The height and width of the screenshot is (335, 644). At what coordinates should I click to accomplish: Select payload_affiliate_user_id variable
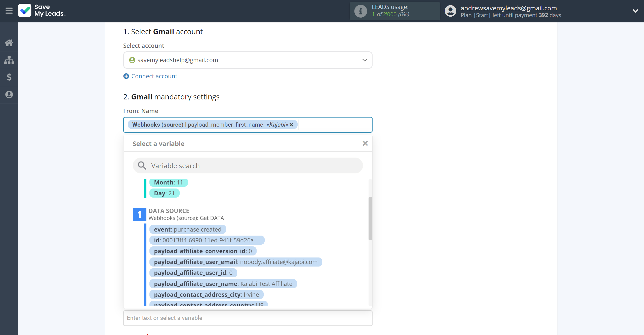coord(193,273)
